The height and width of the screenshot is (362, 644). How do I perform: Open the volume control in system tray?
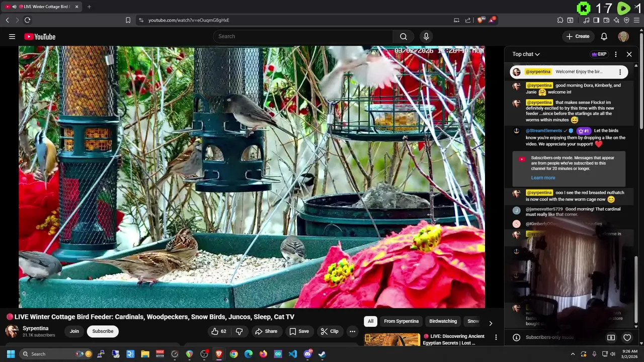(613, 354)
